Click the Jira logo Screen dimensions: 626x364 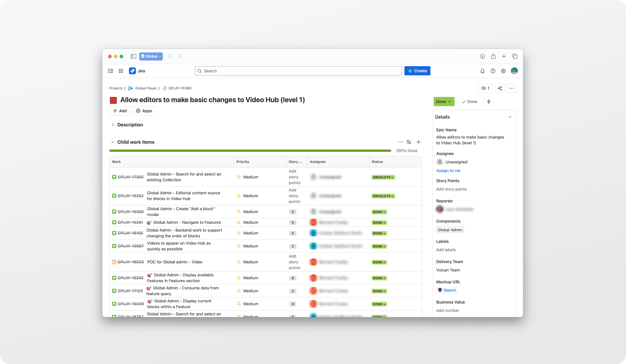click(x=137, y=71)
